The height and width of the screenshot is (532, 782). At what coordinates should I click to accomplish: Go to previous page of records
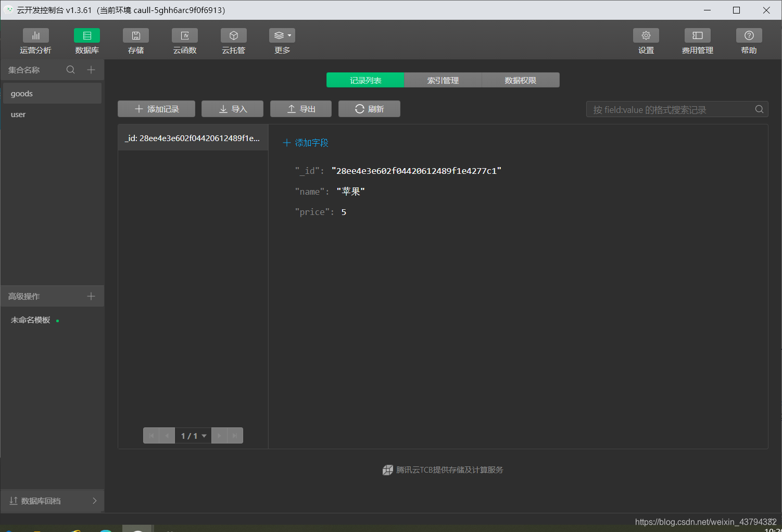[x=167, y=436]
